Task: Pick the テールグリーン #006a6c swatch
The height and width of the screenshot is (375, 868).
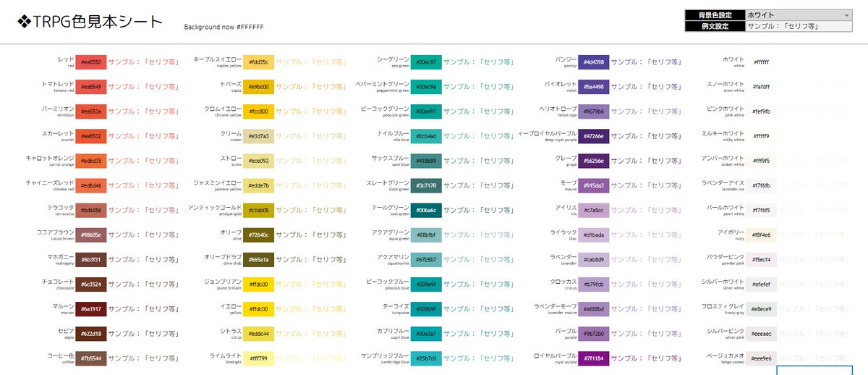Action: point(426,210)
